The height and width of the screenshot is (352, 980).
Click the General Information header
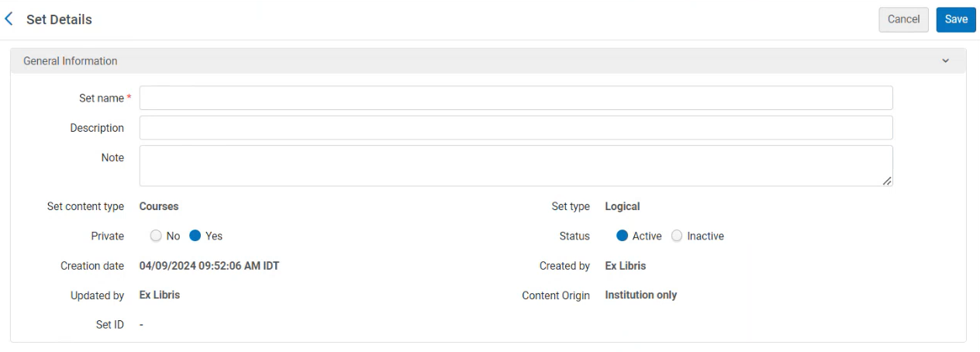[x=488, y=61]
